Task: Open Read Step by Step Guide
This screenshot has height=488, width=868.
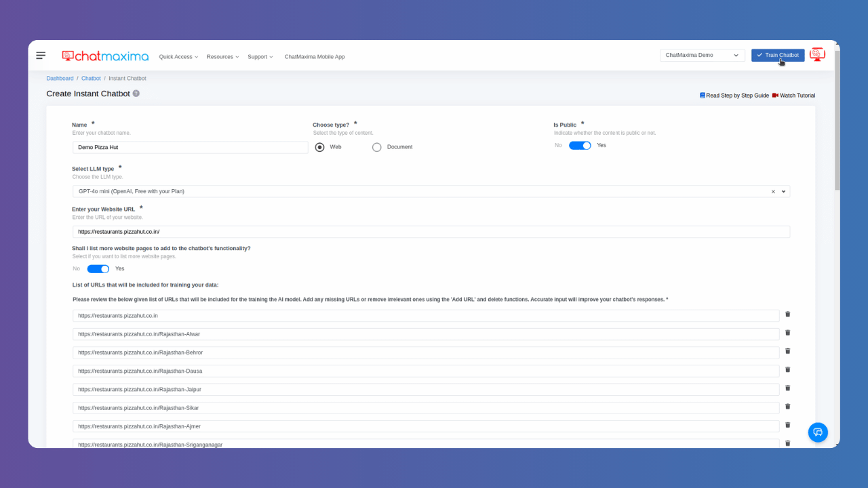Action: (x=734, y=96)
